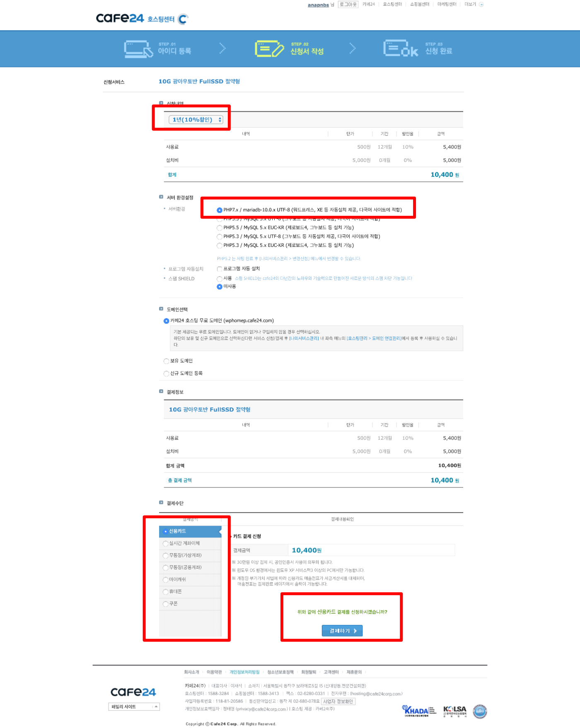Select 미사용 for 스팸 SHIELD
The image size is (580, 728).
coord(220,287)
